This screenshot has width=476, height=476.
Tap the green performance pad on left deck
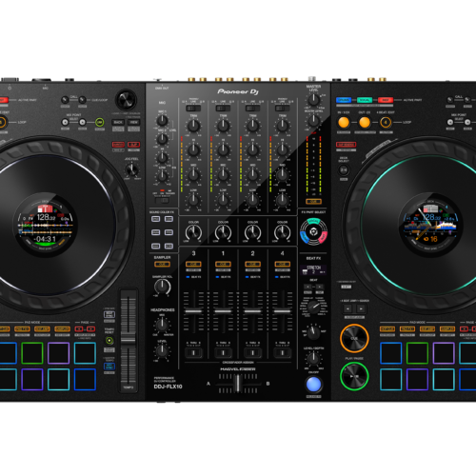coord(32,353)
